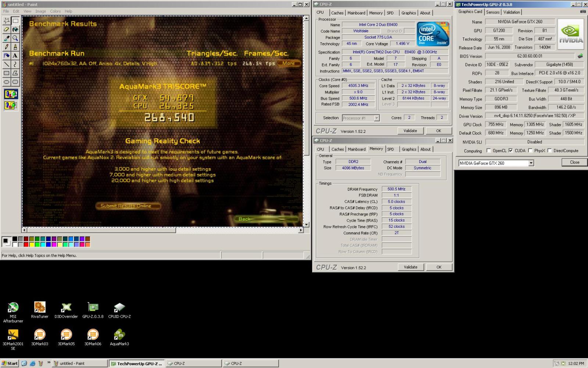Select the Ellipse tool in Paint

[7, 82]
